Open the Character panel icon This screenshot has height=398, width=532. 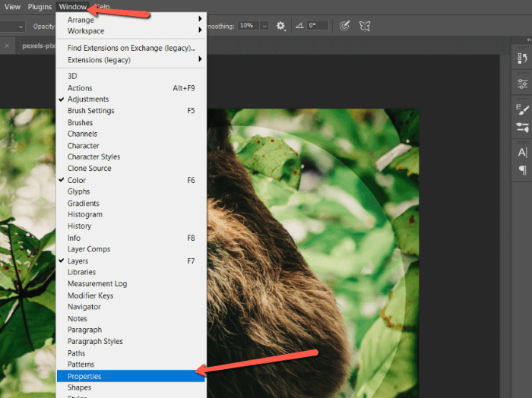tap(522, 153)
